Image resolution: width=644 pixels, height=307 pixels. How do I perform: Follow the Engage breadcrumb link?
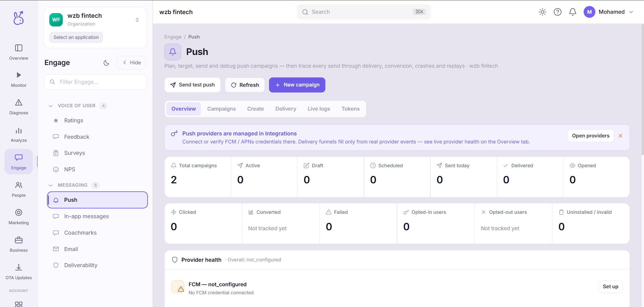[173, 37]
